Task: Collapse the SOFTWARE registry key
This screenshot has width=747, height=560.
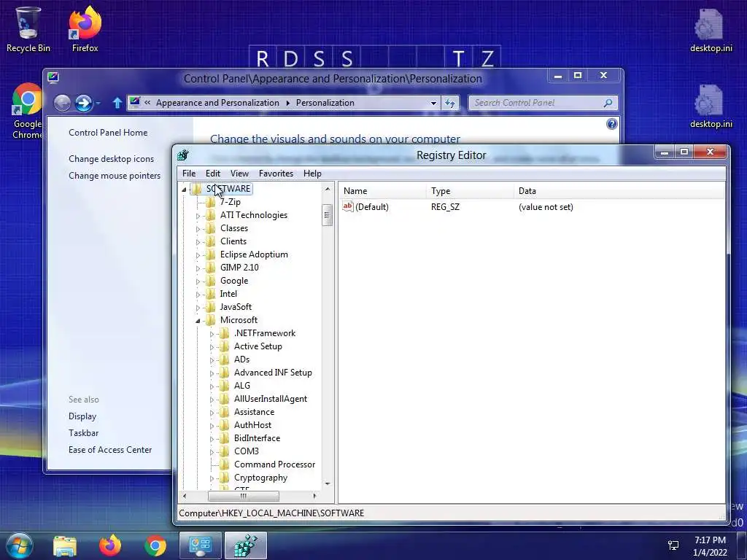Action: coord(185,190)
